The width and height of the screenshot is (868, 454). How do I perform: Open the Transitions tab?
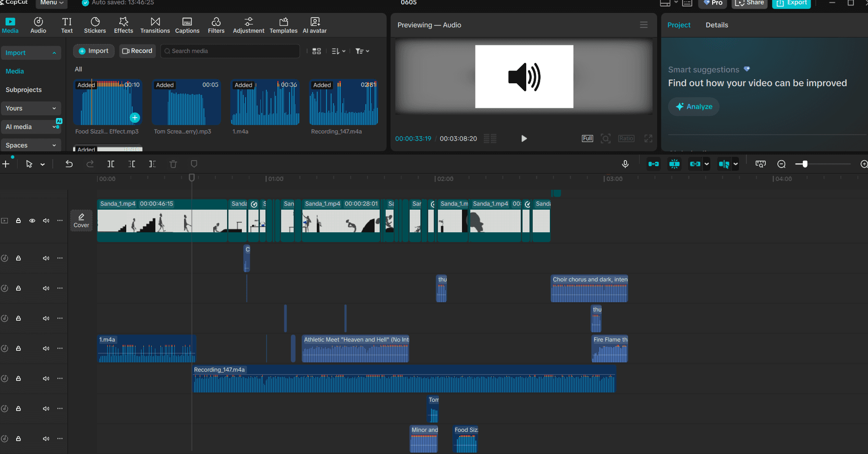click(155, 25)
